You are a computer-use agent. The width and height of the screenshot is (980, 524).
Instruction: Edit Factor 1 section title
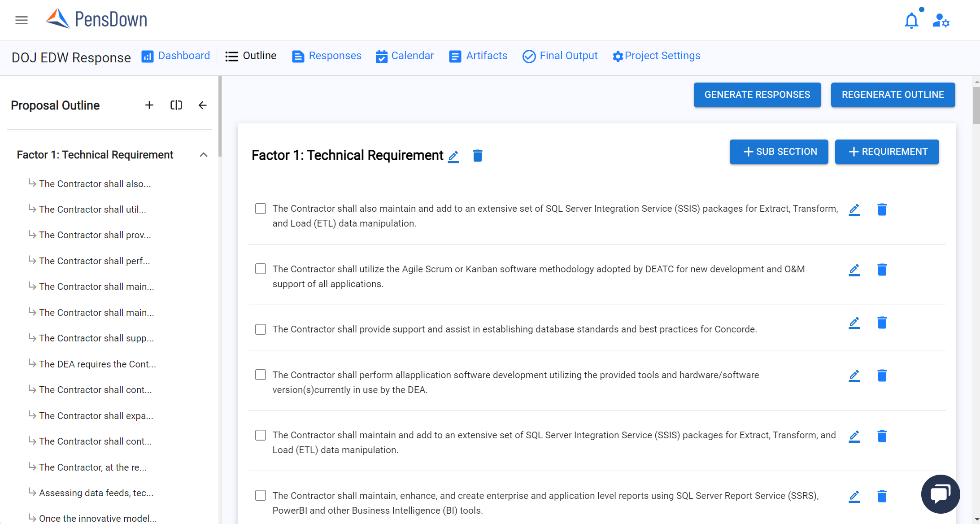(x=453, y=156)
